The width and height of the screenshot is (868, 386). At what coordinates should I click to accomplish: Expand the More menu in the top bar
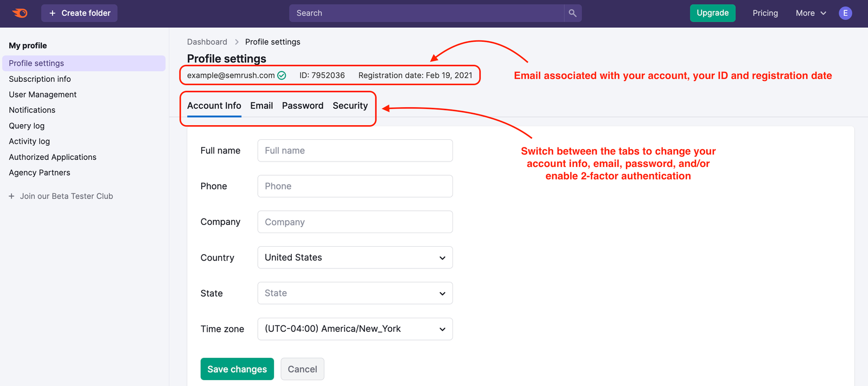pyautogui.click(x=810, y=12)
